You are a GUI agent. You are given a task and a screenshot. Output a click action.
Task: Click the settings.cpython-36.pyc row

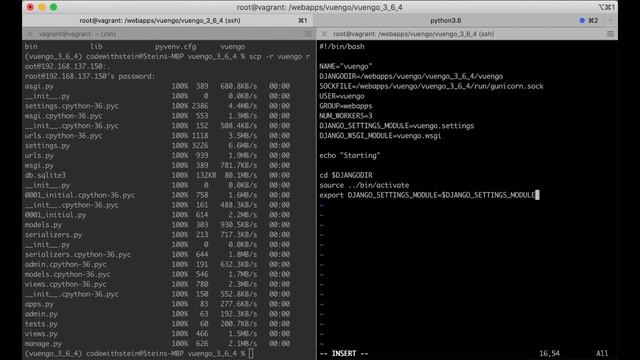click(157, 106)
